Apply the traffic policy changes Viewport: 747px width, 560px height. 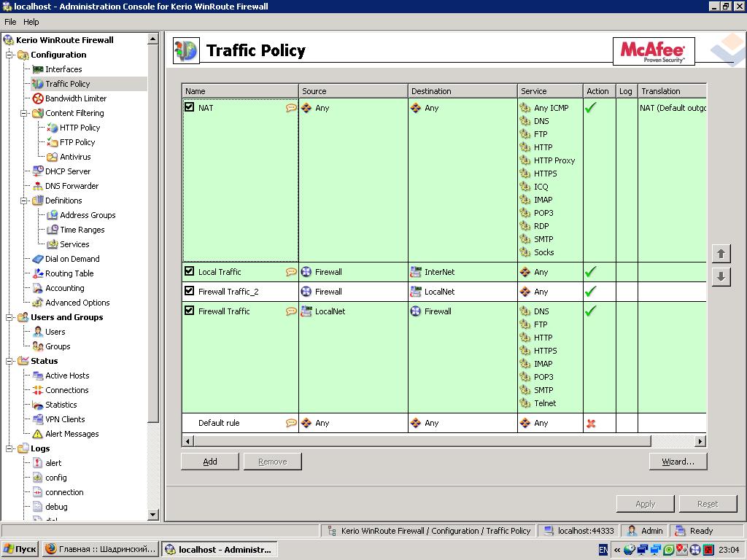point(646,504)
